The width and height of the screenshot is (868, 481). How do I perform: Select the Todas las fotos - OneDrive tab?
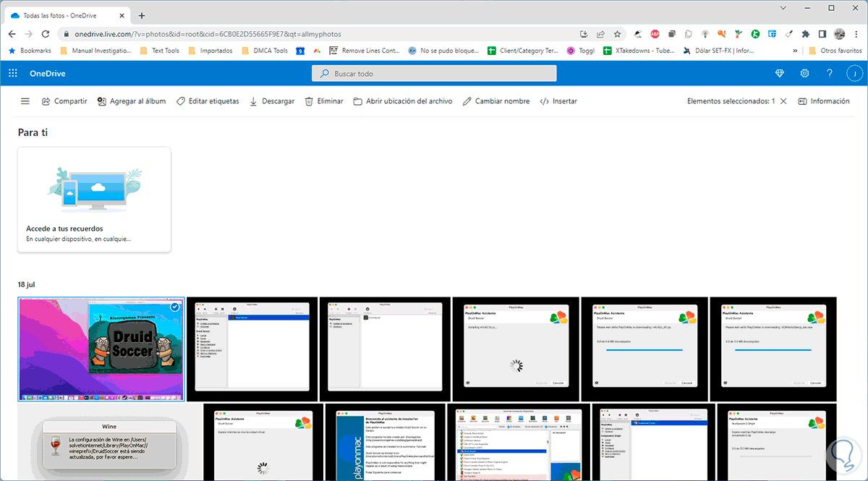click(67, 15)
